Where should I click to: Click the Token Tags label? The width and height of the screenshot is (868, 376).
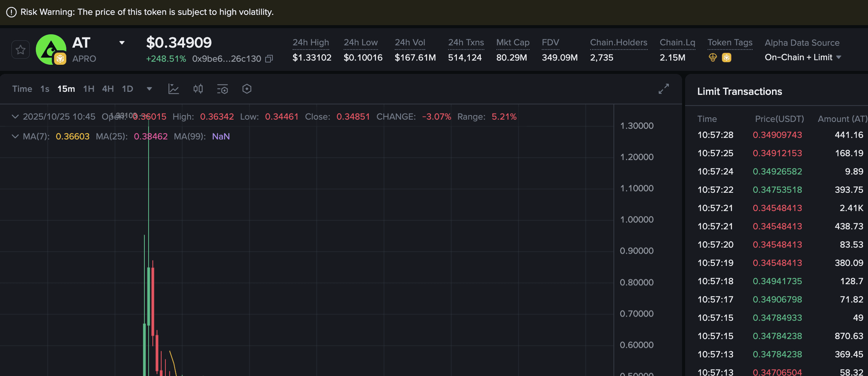(730, 43)
